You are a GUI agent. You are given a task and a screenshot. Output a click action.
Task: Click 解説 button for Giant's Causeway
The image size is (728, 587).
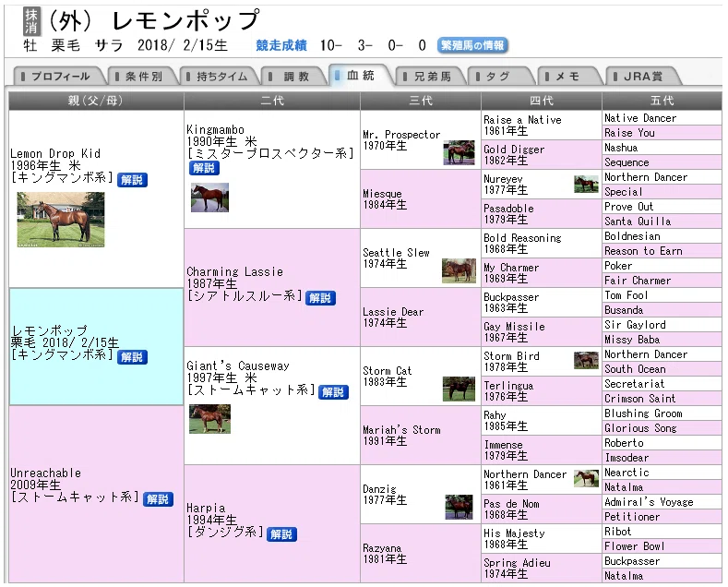[333, 392]
